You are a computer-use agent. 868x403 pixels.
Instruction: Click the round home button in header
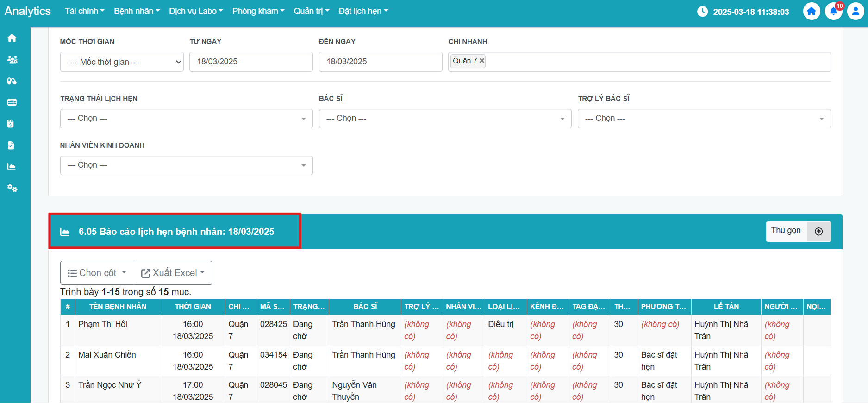click(811, 12)
